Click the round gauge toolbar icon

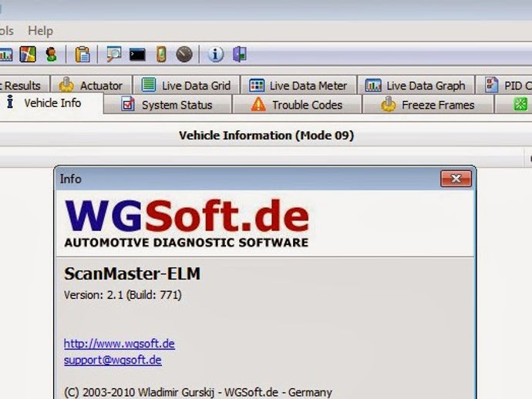pos(184,54)
